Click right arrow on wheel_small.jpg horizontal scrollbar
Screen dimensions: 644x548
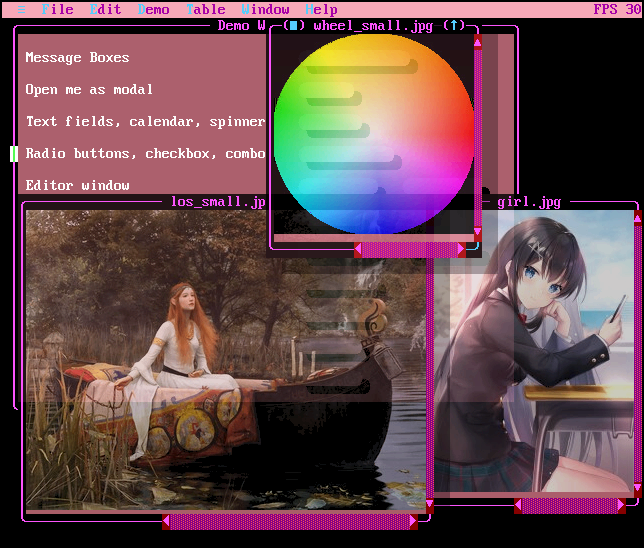(x=461, y=249)
